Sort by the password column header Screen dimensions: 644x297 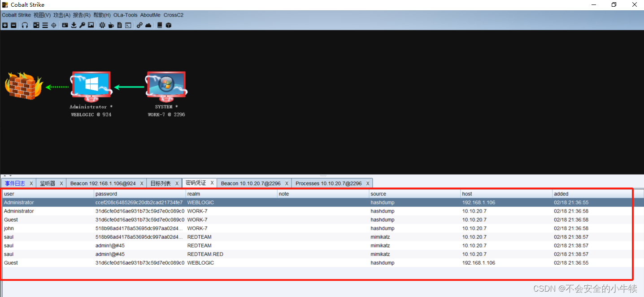(140, 194)
